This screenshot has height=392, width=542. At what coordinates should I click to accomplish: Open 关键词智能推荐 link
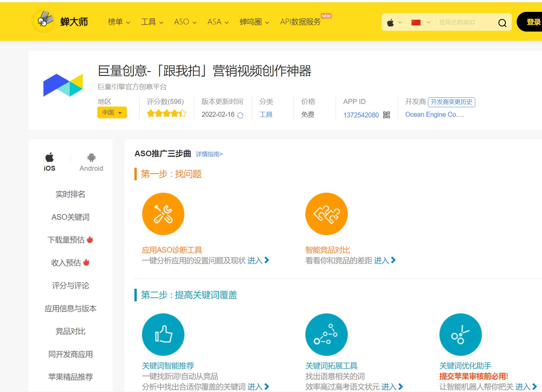[168, 366]
